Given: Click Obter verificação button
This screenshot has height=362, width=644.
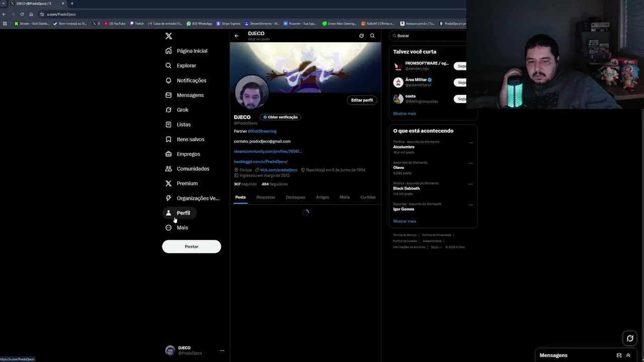Looking at the screenshot, I should pos(280,117).
